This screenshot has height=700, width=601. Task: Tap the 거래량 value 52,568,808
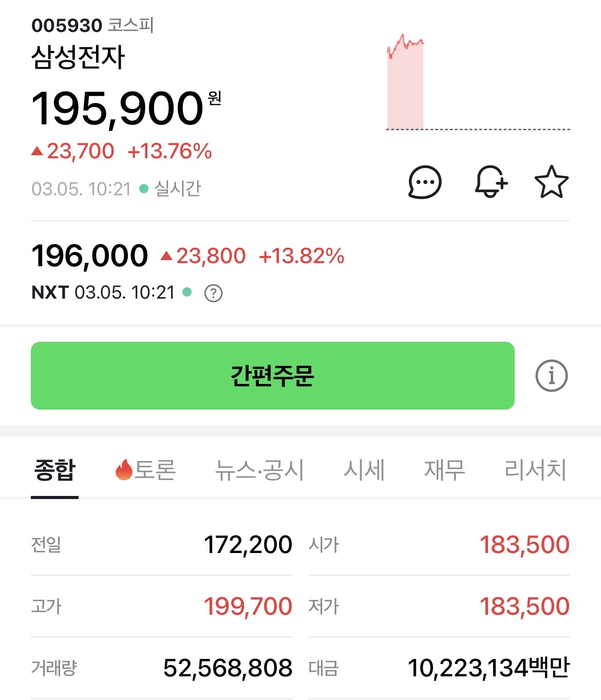click(228, 668)
